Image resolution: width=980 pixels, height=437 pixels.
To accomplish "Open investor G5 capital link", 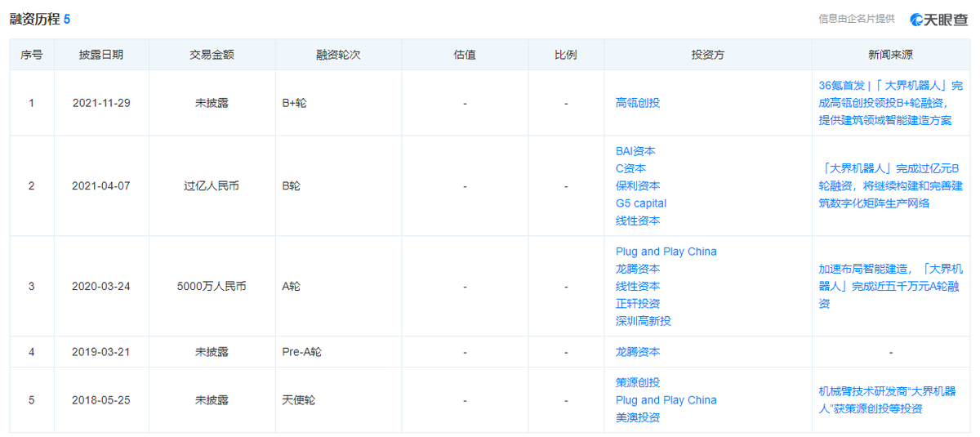I will click(641, 203).
